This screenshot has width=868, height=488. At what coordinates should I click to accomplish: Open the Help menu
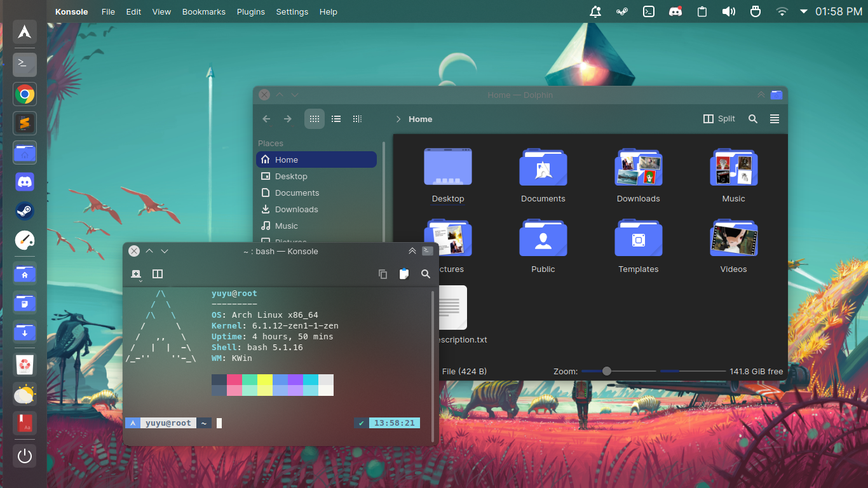point(329,11)
